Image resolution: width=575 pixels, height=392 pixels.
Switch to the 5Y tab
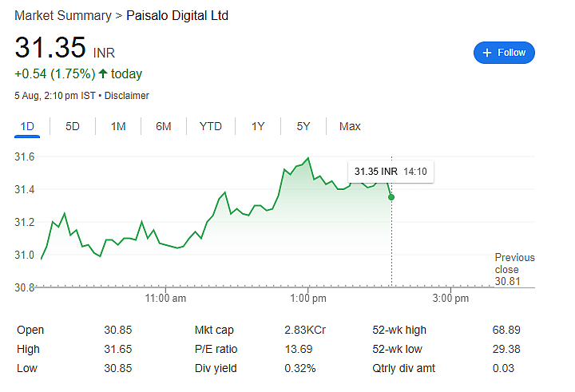[303, 126]
